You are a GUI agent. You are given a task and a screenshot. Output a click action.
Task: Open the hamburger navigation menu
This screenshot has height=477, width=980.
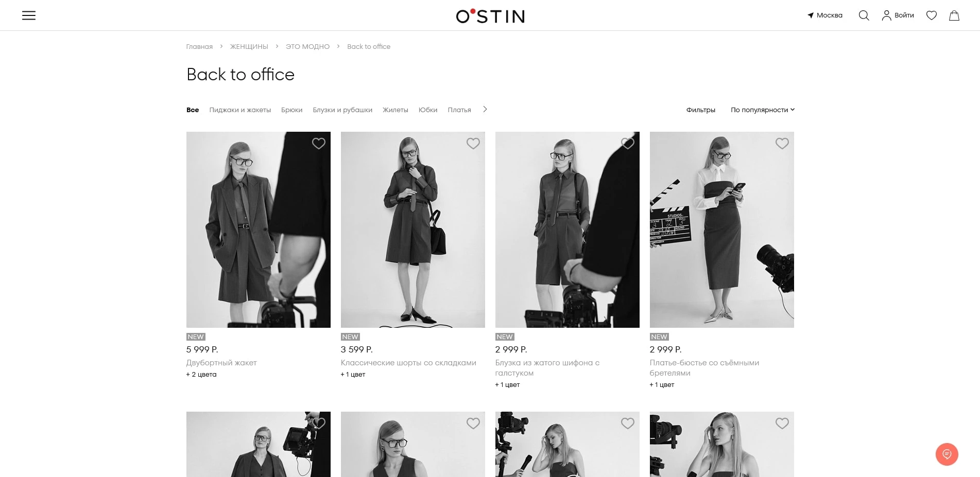29,15
